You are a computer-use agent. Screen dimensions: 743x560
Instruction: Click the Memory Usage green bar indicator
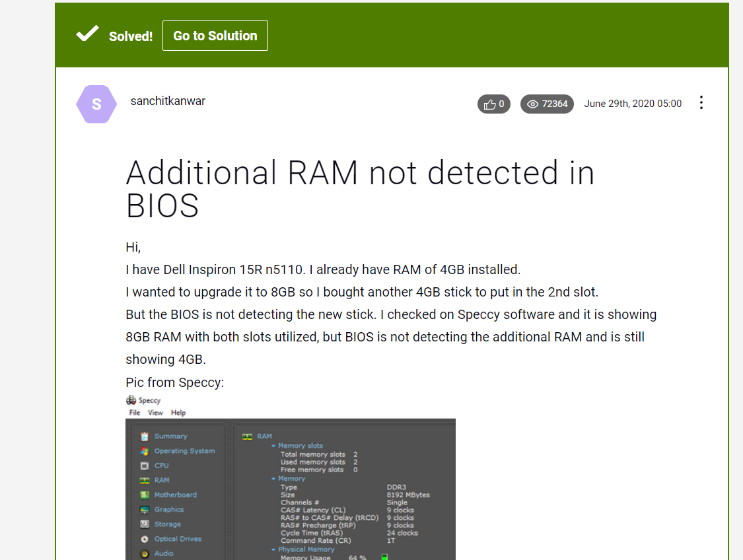click(385, 557)
